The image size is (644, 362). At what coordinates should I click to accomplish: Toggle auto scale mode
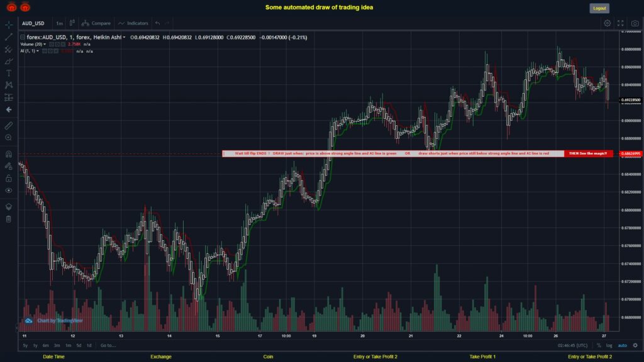(x=623, y=346)
